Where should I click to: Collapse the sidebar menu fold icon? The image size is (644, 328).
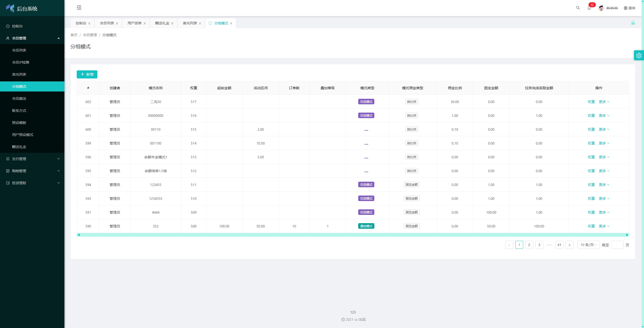[x=79, y=8]
